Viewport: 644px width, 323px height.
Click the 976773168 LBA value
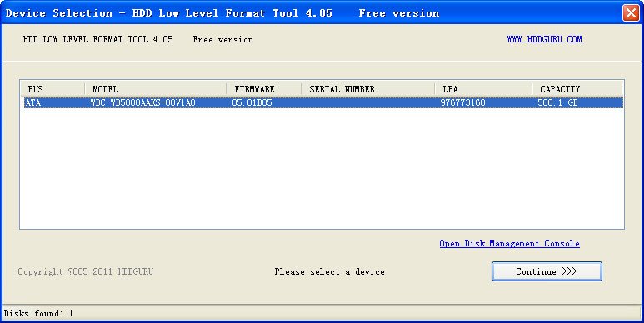coord(462,102)
